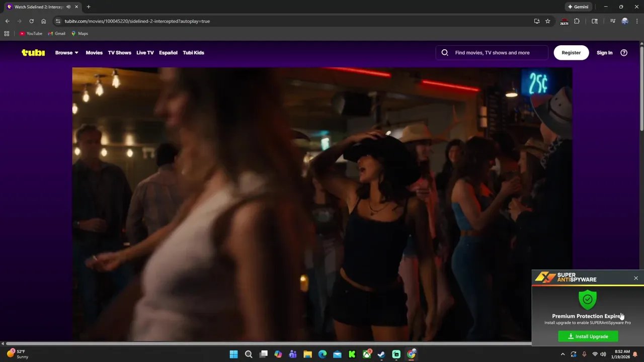Open Tubi Kids
The width and height of the screenshot is (644, 362).
click(193, 52)
